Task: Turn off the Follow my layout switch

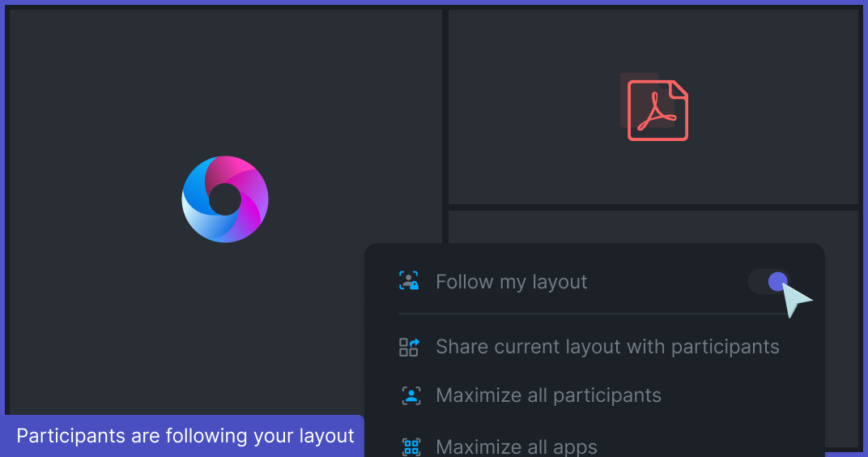Action: [768, 282]
